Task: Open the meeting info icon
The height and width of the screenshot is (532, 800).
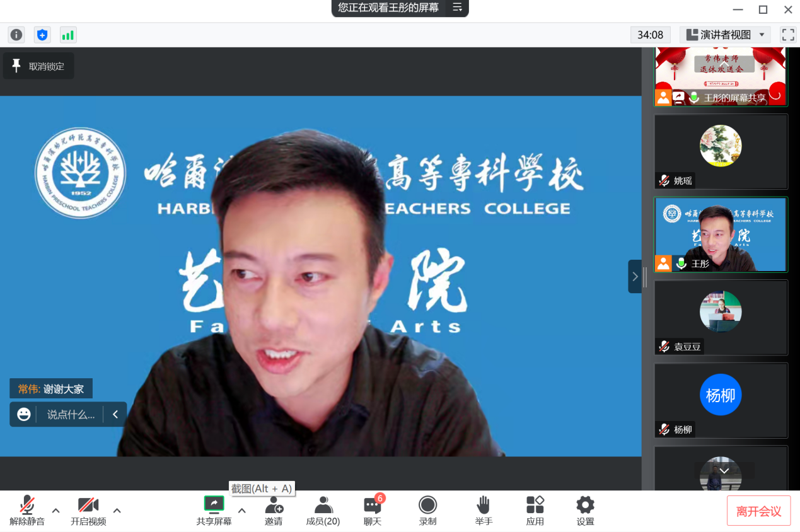Action: click(16, 35)
